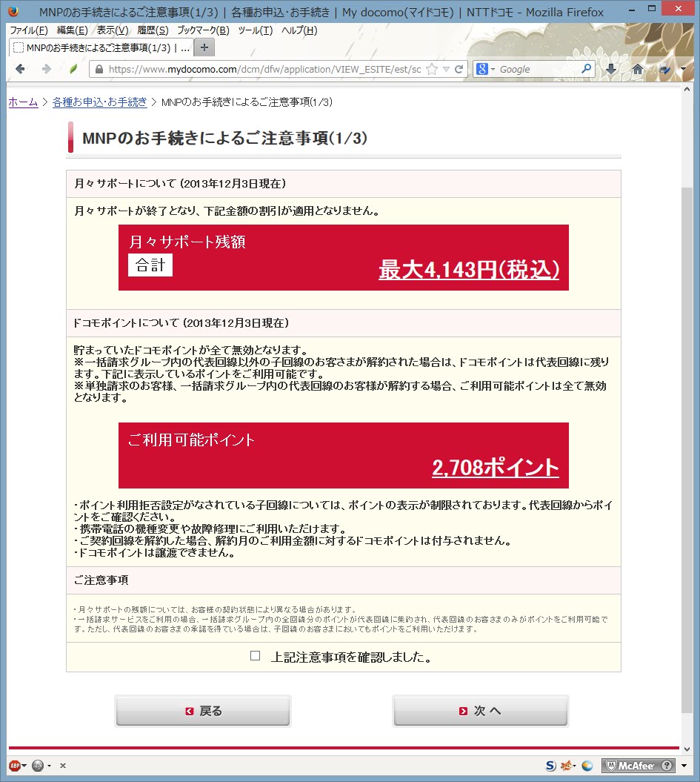Open the search engine selector dropdown
Screen dimensions: 700x782
(493, 70)
